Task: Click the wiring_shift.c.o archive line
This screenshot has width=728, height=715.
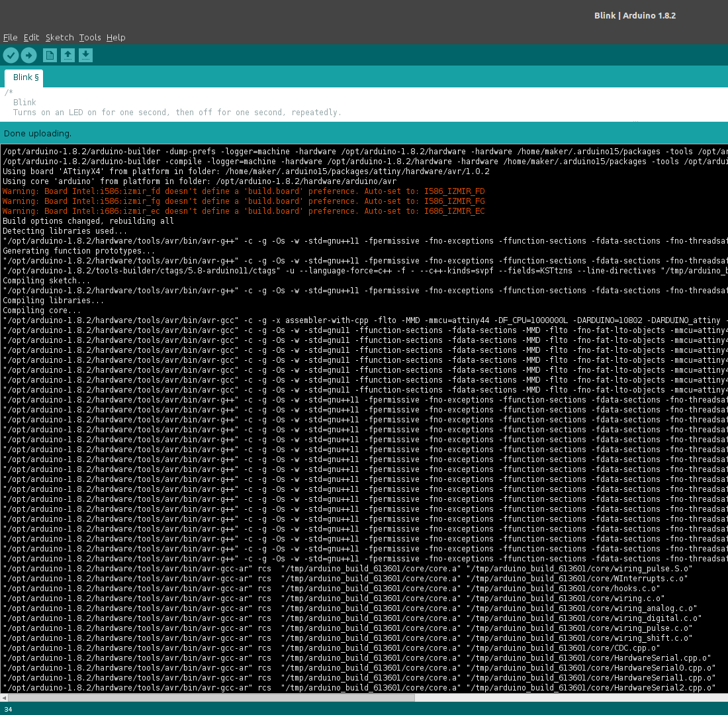Action: coord(347,638)
